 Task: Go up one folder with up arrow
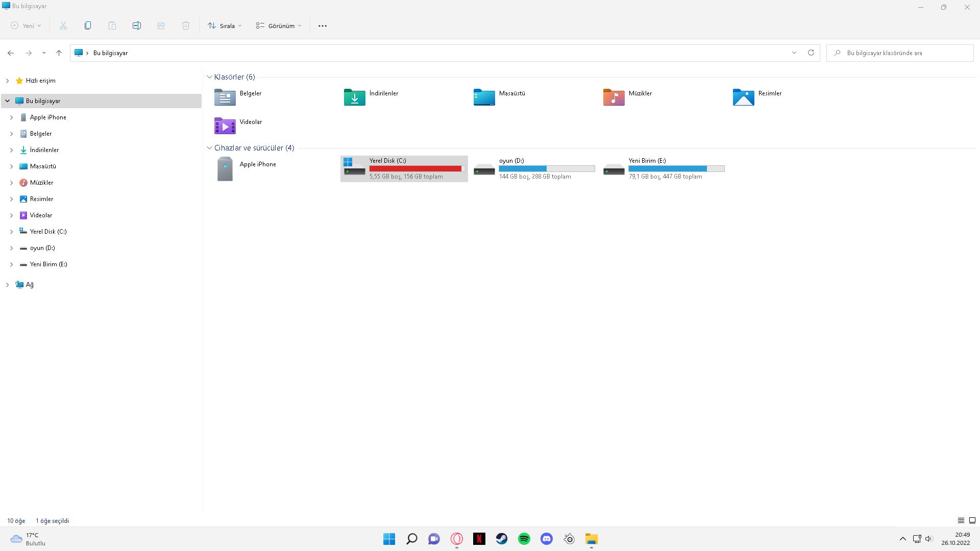point(59,53)
